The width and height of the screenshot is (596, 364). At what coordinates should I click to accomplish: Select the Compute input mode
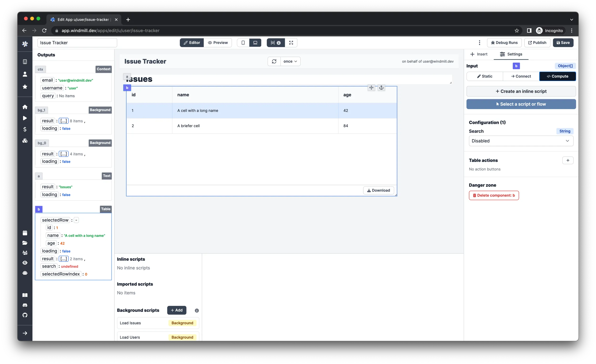tap(558, 76)
